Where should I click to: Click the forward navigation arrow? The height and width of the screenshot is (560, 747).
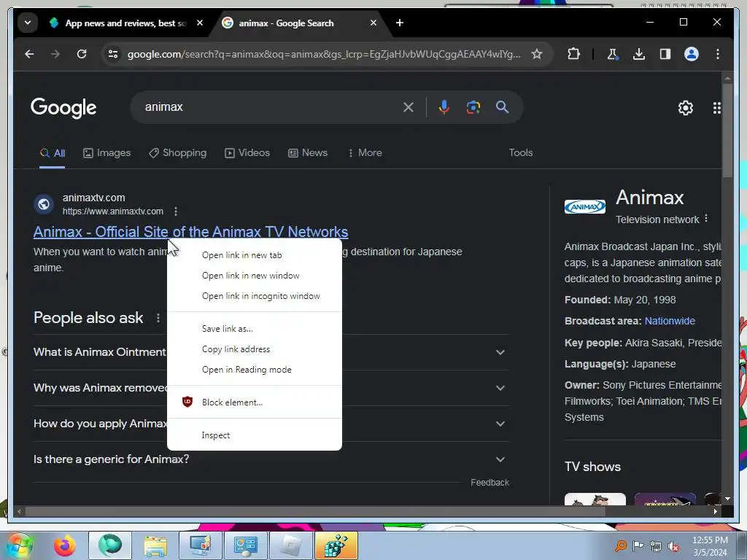[x=55, y=54]
